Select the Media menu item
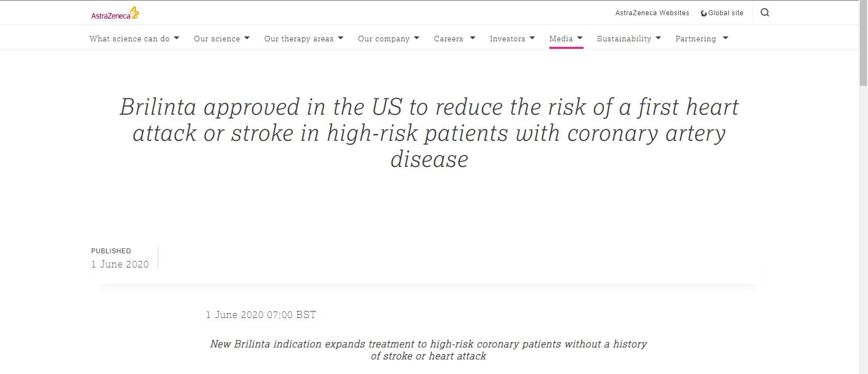 click(561, 39)
